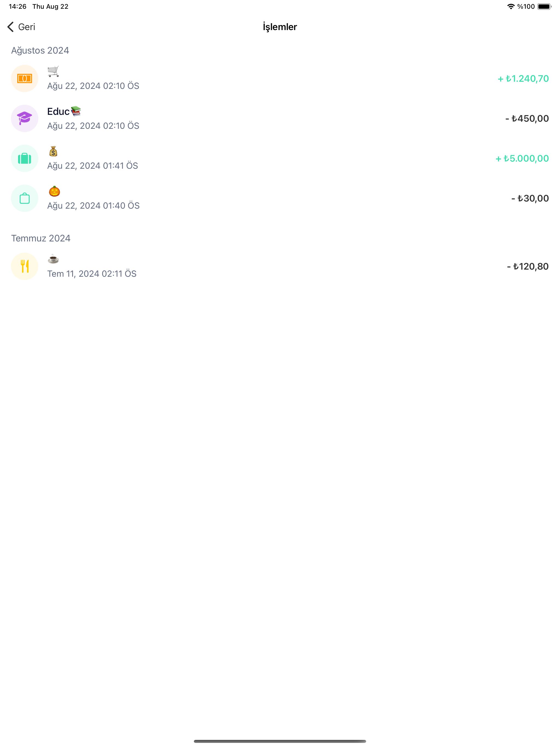
Task: Tap the battery indicator in status bar
Action: (x=544, y=6)
